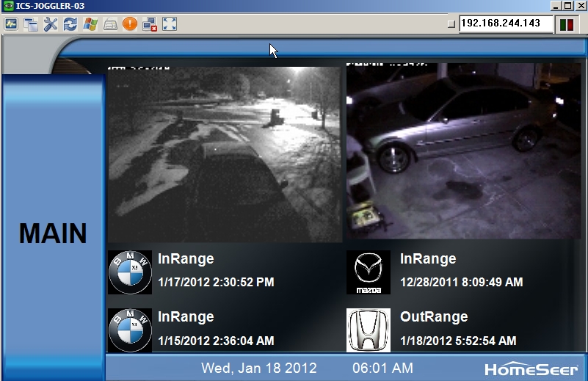The image size is (588, 381).
Task: Open the keyboard toolbar icon
Action: (110, 24)
